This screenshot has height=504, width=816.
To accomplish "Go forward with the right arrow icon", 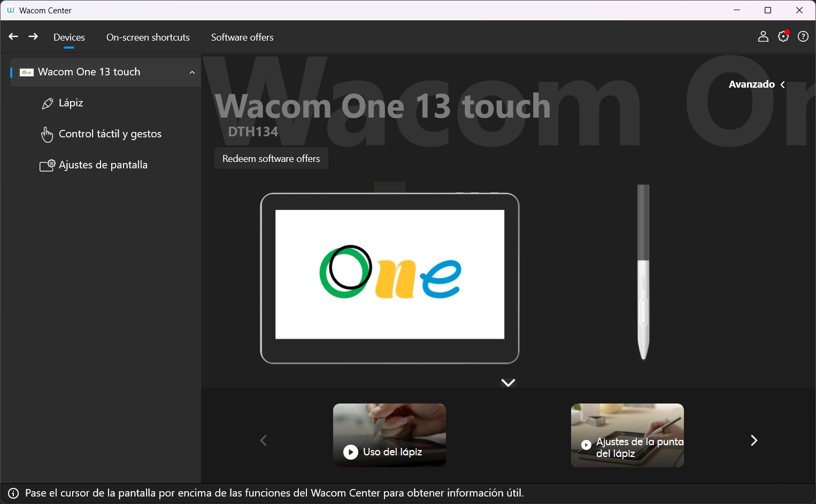I will (x=33, y=37).
